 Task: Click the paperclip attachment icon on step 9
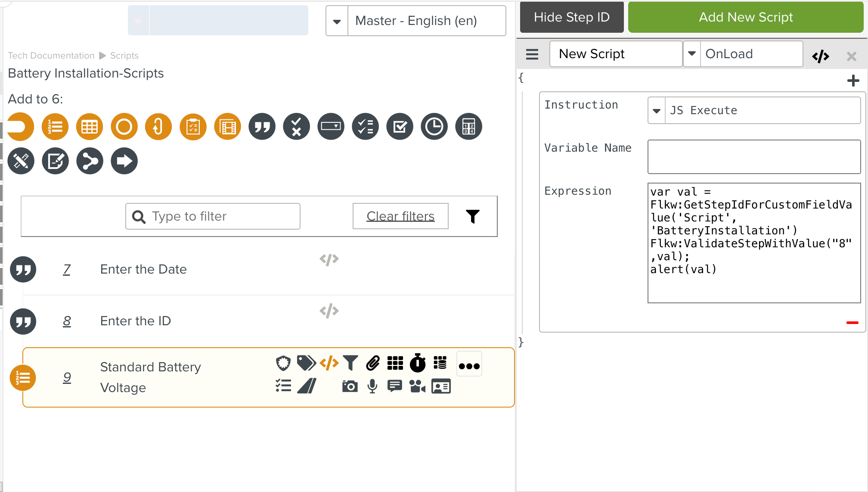372,363
